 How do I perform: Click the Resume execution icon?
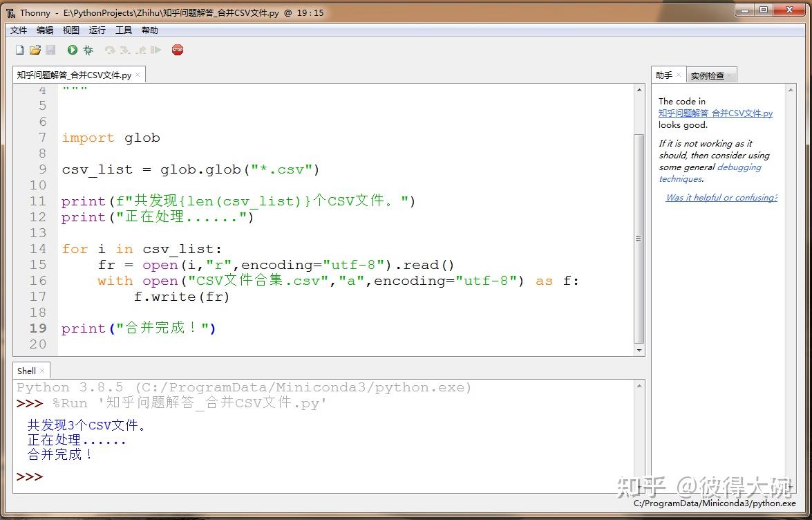point(157,49)
